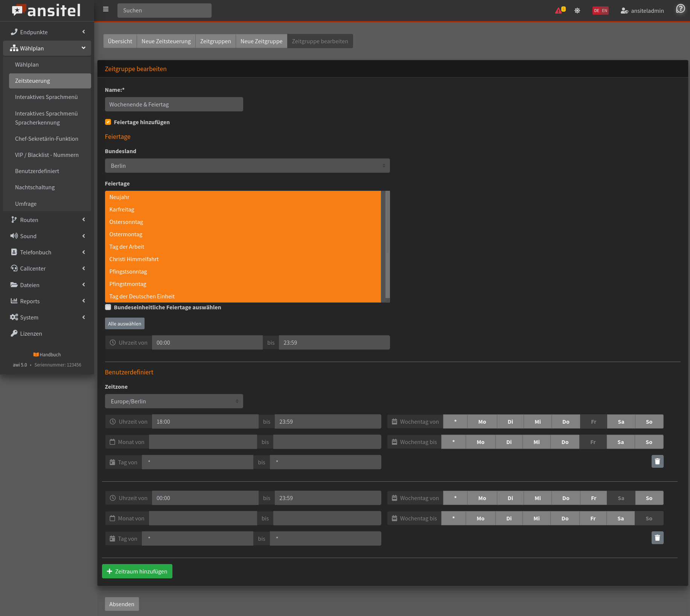The image size is (690, 616).
Task: Enable Bundeseinheitliche Feiertage auswählen checkbox
Action: pyautogui.click(x=108, y=307)
